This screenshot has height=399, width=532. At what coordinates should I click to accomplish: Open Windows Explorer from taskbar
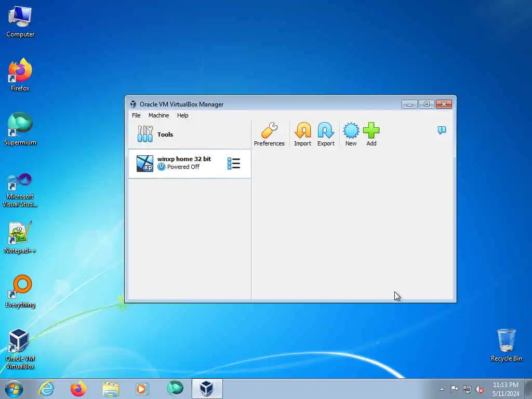(x=111, y=389)
